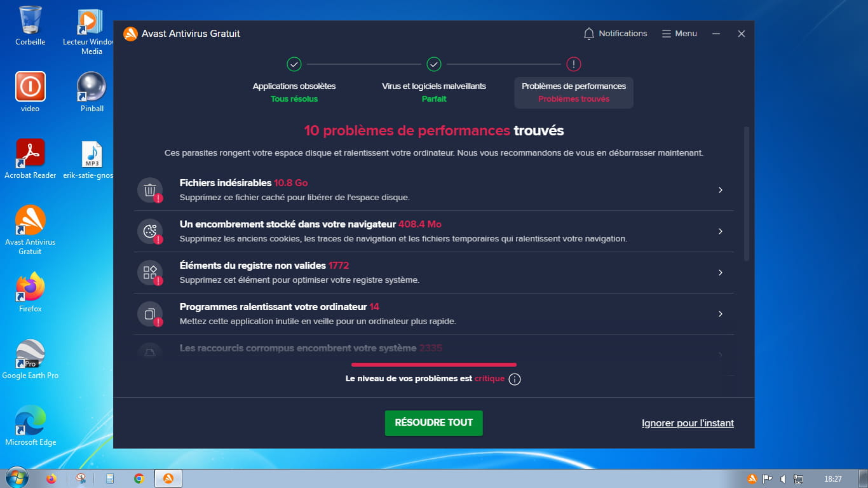Go to Virus et logiciels malveillants step

tap(434, 92)
